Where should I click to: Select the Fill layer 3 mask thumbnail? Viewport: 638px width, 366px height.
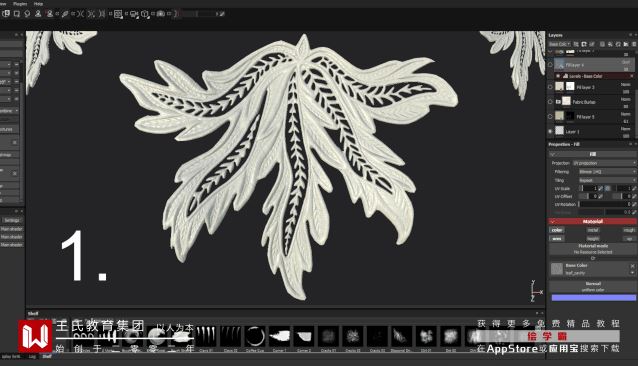[570, 87]
